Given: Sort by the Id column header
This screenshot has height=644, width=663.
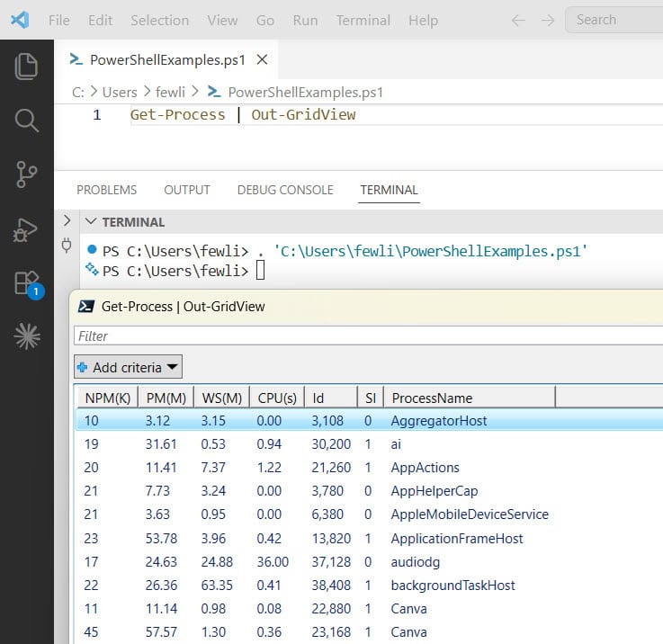Looking at the screenshot, I should coord(331,398).
